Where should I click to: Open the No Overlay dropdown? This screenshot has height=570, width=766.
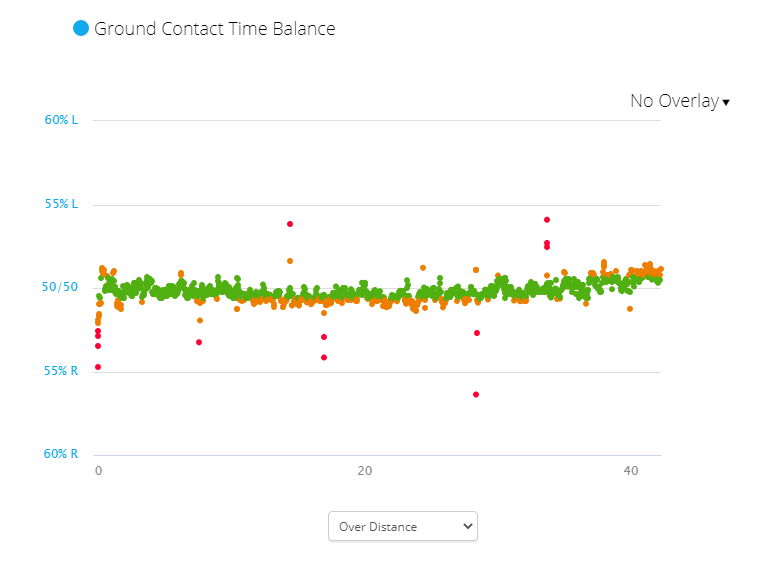[x=674, y=101]
